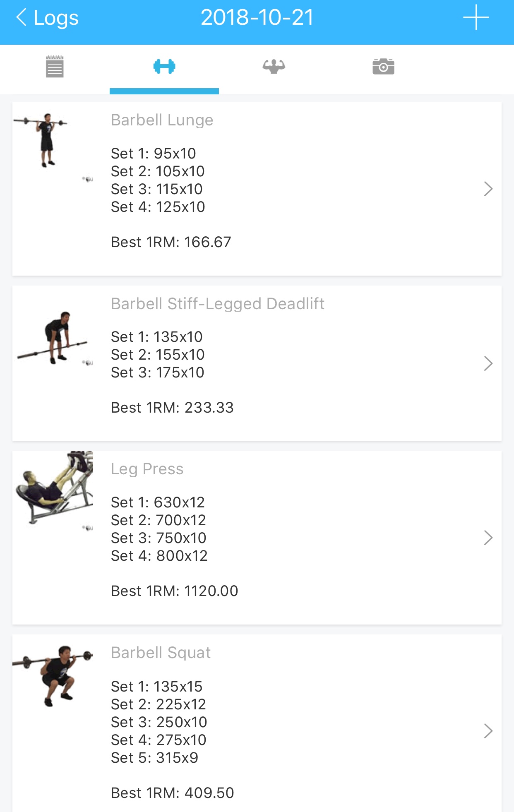
Task: Open Barbell Stiff-Legged Deadlift title
Action: click(x=217, y=304)
